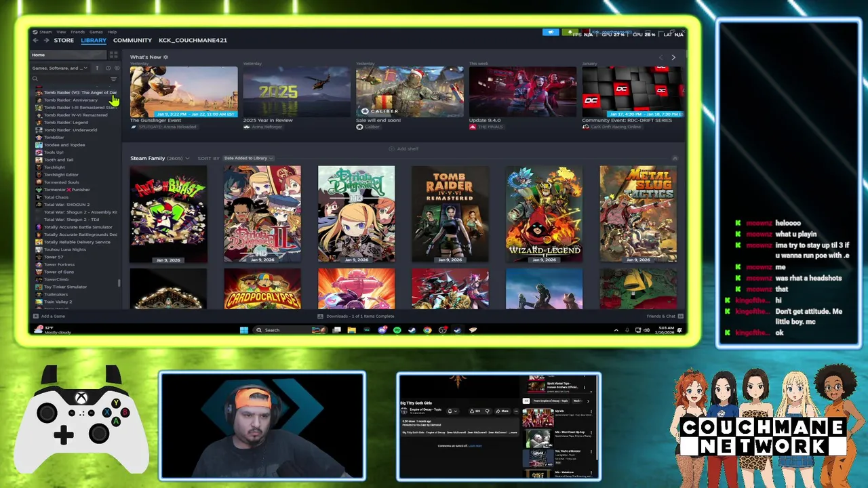Expand the Games, Software filter dropdown
868x488 pixels.
[x=60, y=68]
